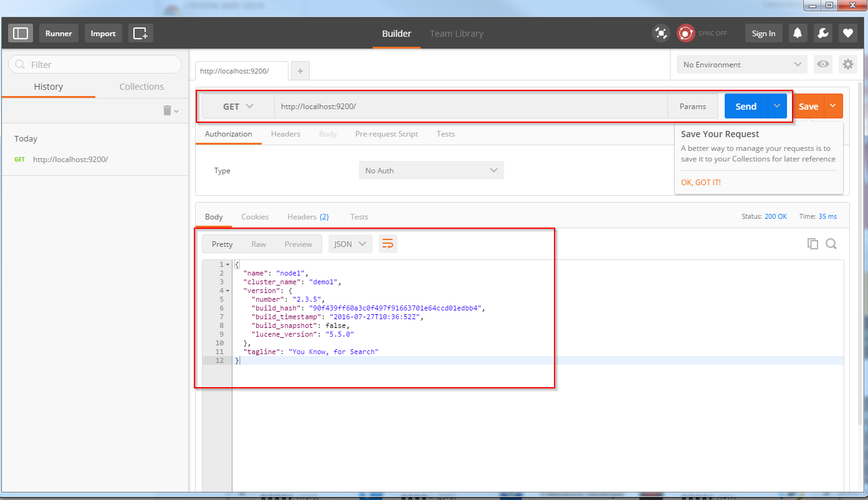Copy response body icon
The width and height of the screenshot is (868, 500).
click(813, 244)
